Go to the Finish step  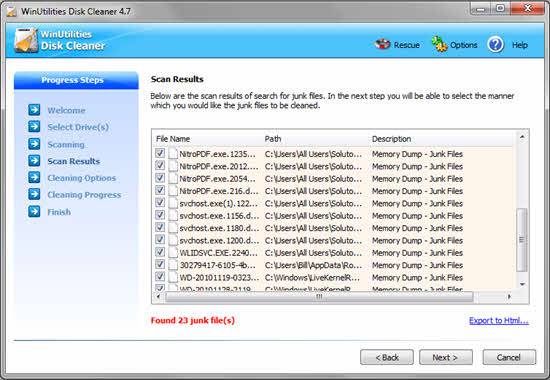[59, 212]
